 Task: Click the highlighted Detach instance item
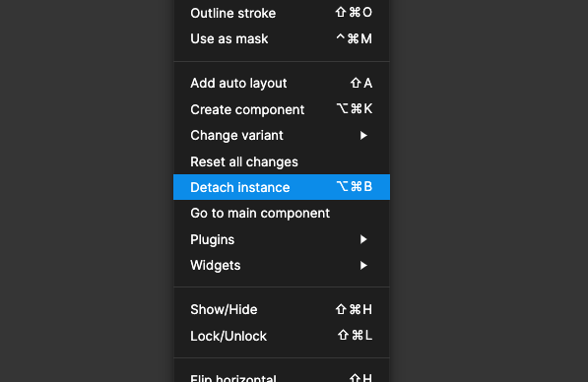[x=282, y=187]
